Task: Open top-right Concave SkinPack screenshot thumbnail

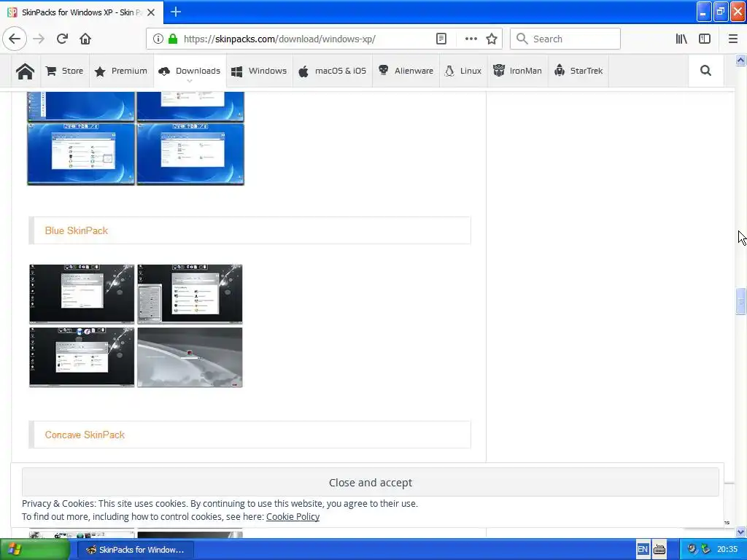Action: (x=190, y=294)
